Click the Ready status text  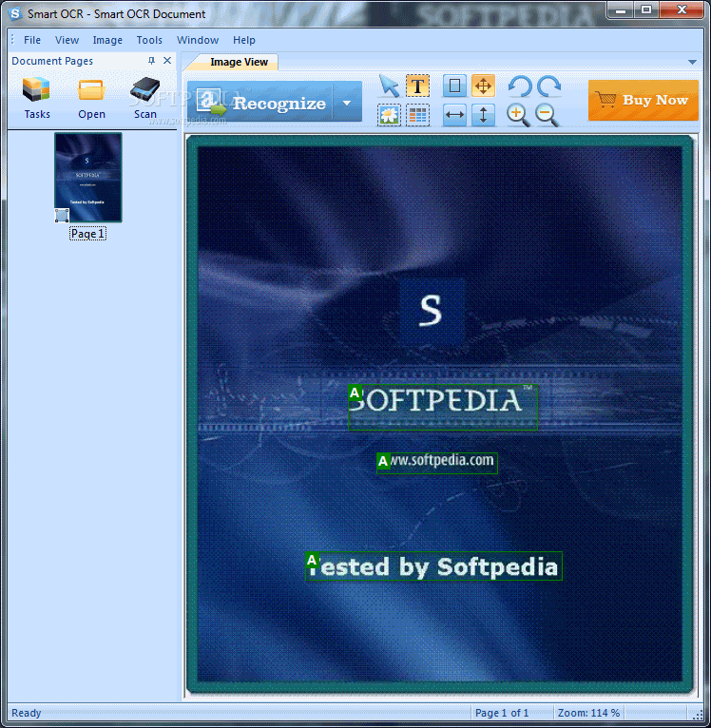pos(26,713)
